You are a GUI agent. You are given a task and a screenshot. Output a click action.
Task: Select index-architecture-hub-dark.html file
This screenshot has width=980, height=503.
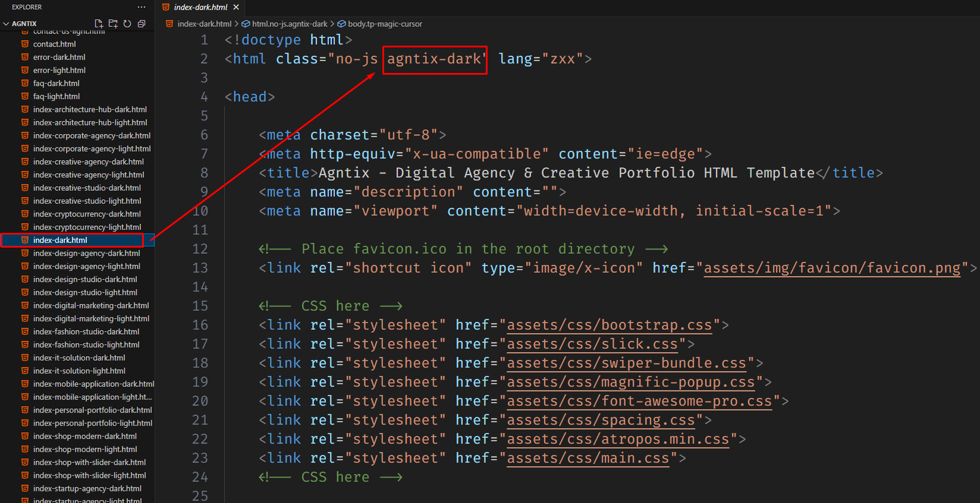tap(90, 110)
